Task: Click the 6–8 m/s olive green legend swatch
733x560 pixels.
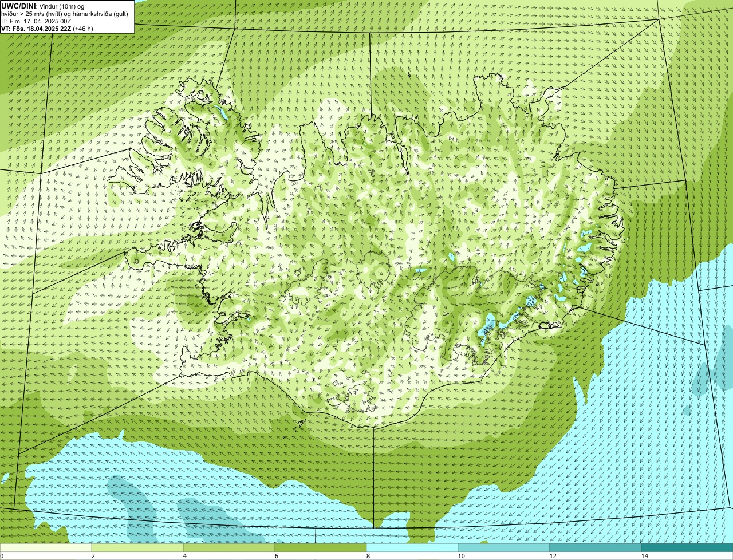Action: (x=321, y=547)
